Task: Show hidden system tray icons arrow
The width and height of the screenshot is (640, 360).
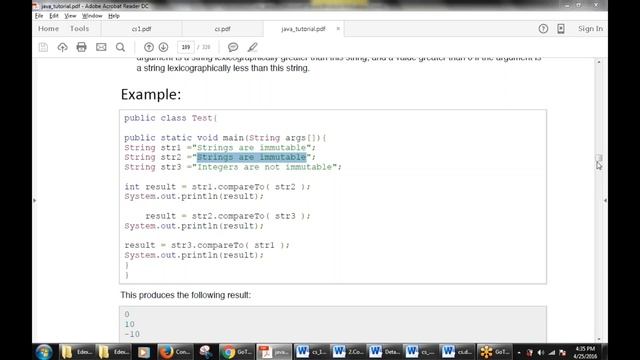Action: pos(519,352)
